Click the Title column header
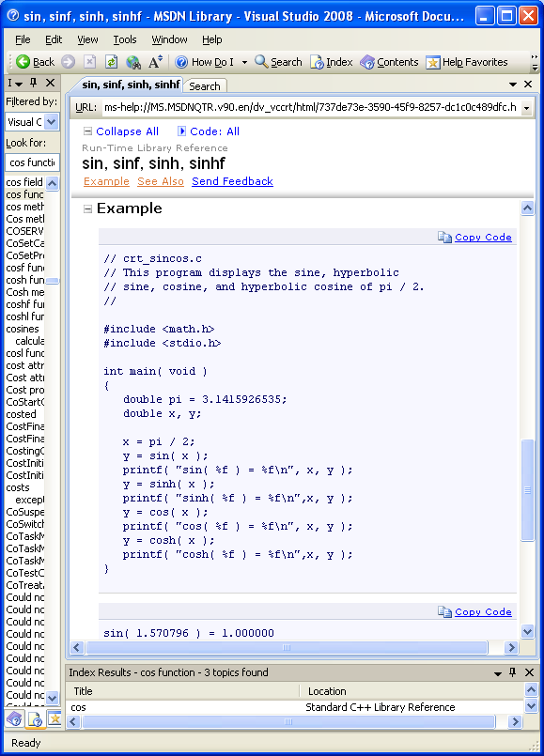 pyautogui.click(x=184, y=691)
